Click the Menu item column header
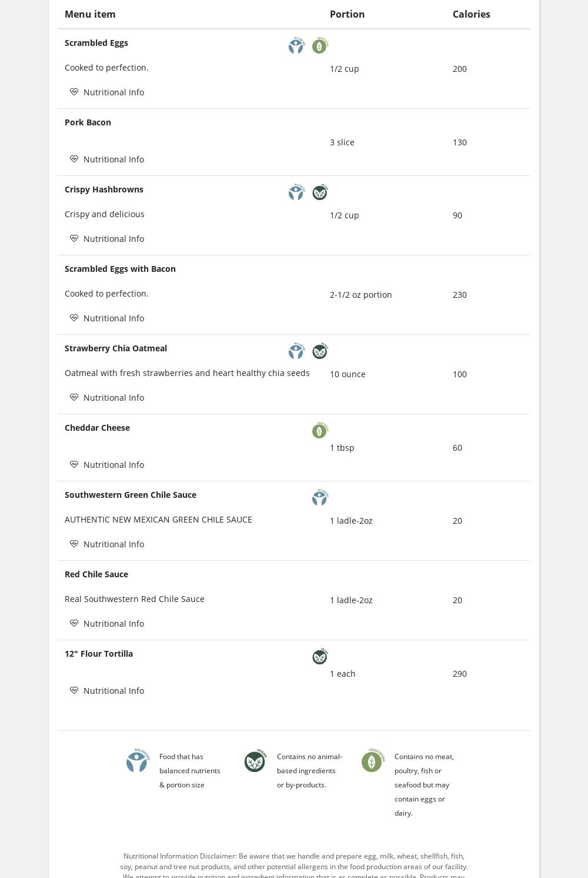This screenshot has width=588, height=878. [90, 14]
